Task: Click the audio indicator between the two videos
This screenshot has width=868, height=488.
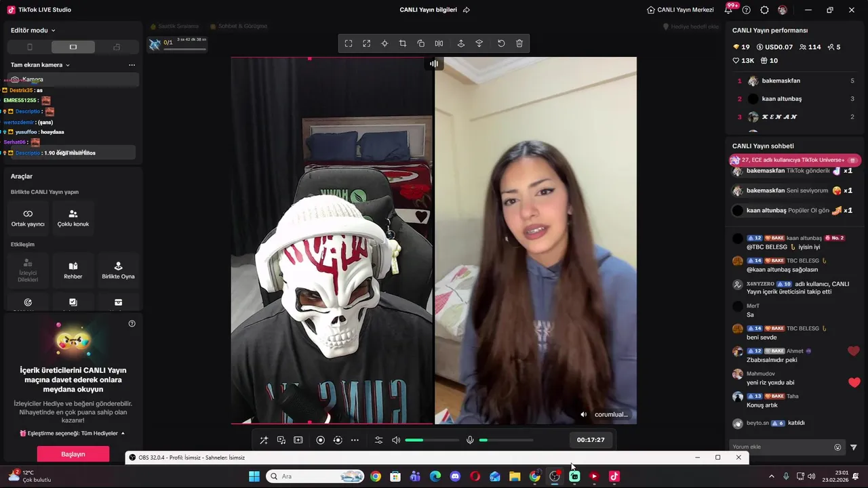Action: (x=434, y=64)
